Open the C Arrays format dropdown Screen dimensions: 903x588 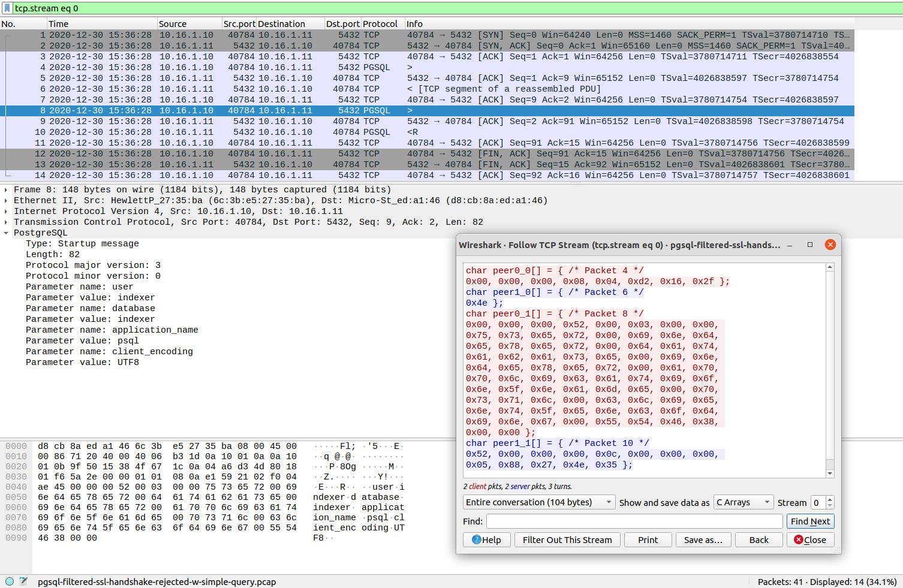pos(742,502)
